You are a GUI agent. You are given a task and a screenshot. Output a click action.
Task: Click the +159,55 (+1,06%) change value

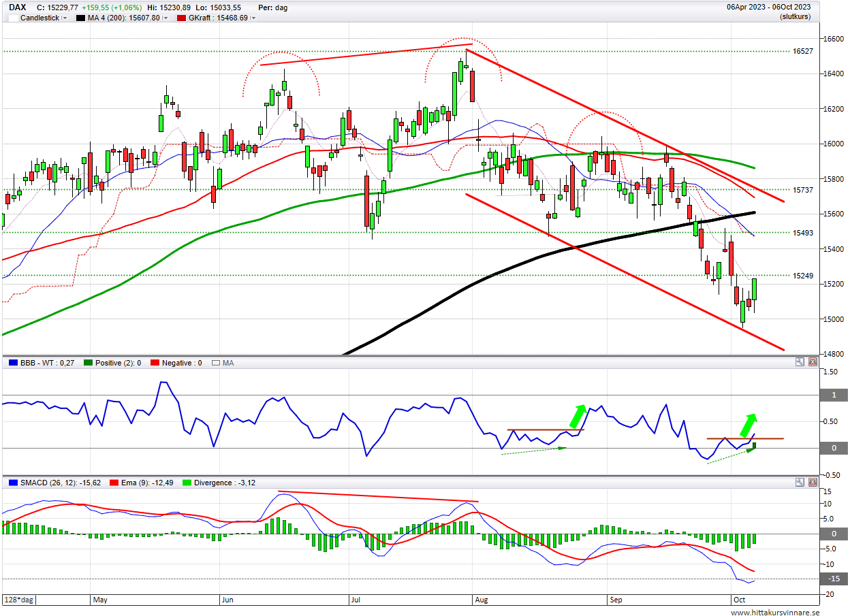click(112, 7)
